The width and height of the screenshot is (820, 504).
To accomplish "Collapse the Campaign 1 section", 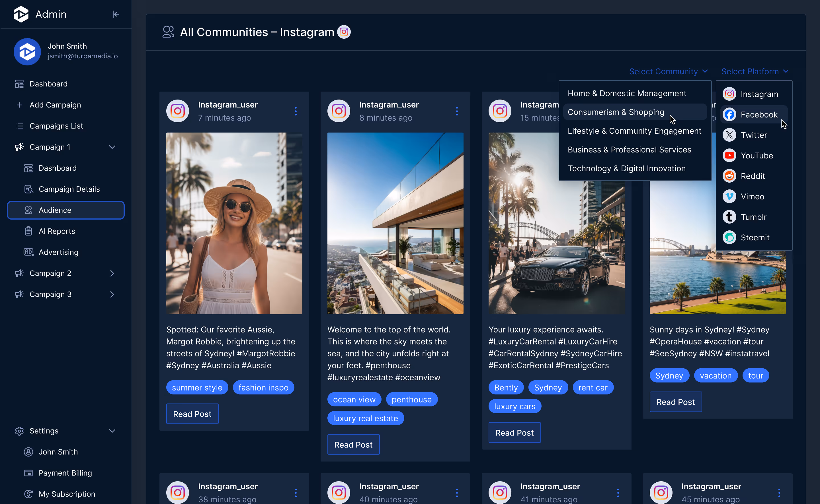I will tap(112, 147).
